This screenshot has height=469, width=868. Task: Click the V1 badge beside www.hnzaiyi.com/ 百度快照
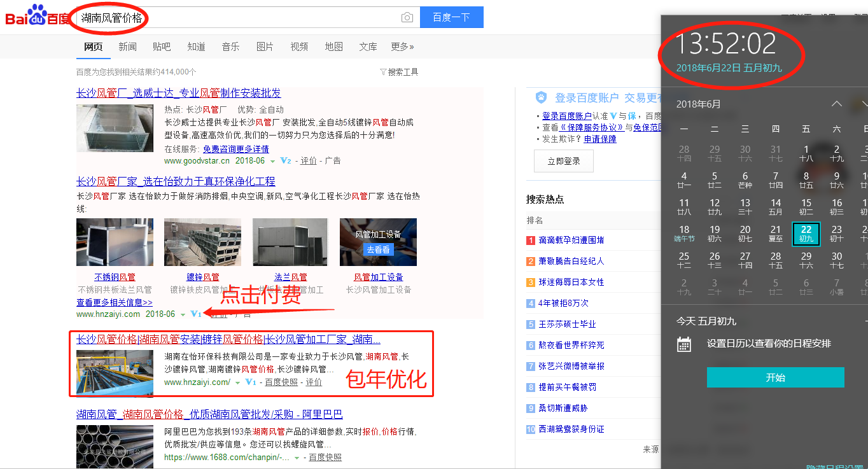point(251,382)
